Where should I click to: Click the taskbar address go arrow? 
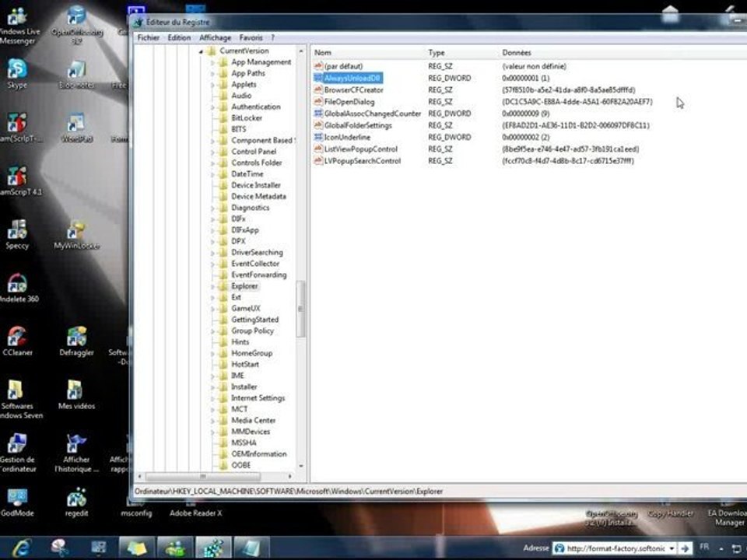pos(685,548)
